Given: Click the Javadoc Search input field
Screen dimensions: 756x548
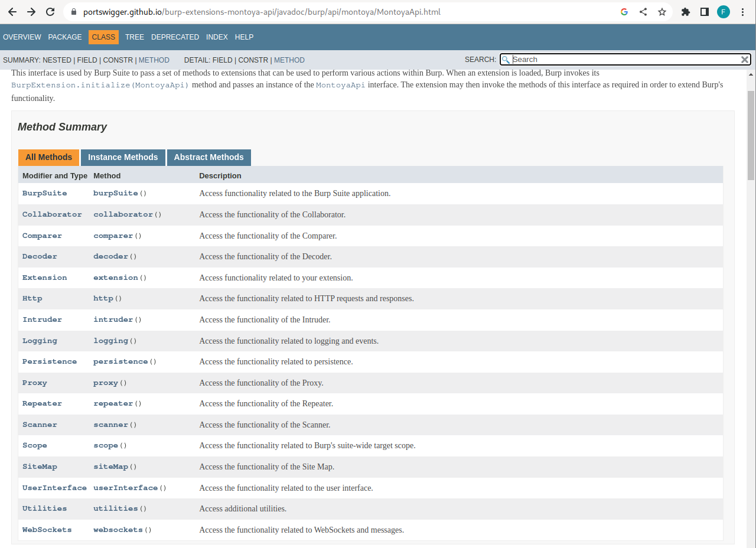Looking at the screenshot, I should [624, 60].
